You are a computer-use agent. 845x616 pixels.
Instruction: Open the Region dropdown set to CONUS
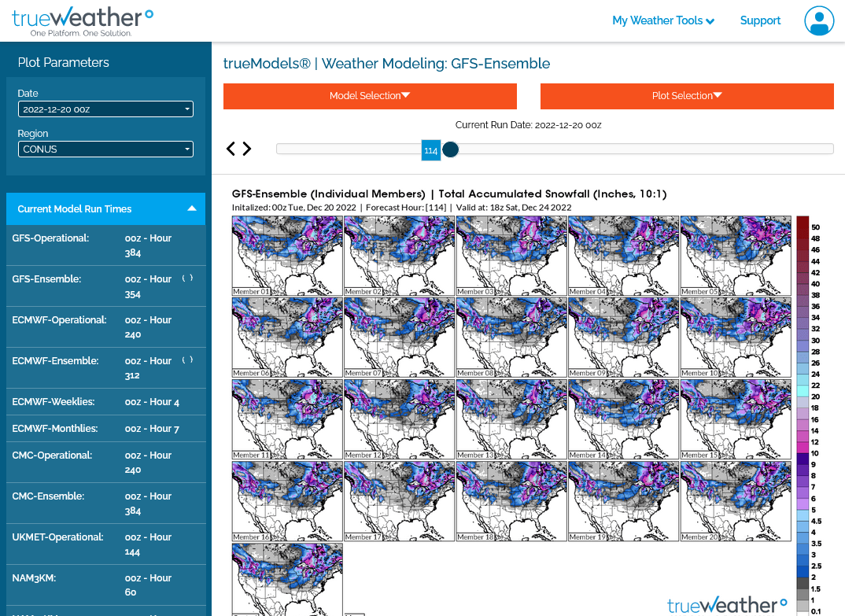(105, 149)
